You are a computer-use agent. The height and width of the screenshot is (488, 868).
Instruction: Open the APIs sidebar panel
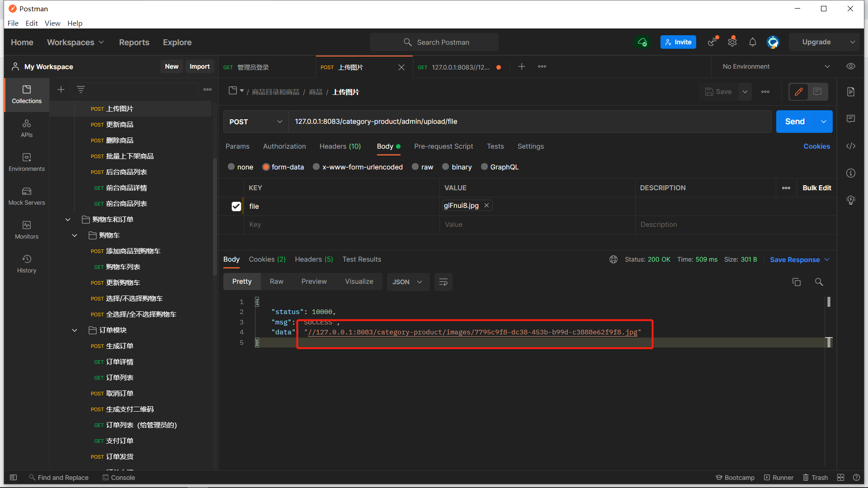click(27, 128)
